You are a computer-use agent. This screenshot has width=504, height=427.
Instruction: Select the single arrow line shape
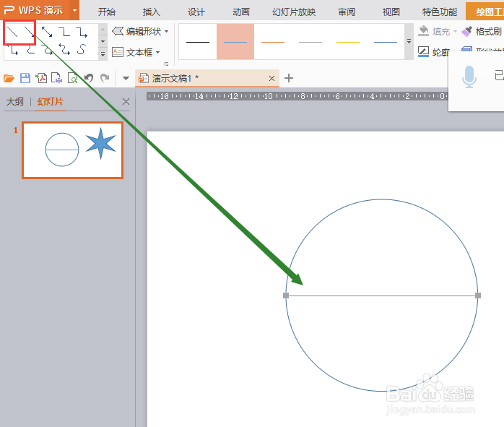(x=30, y=32)
